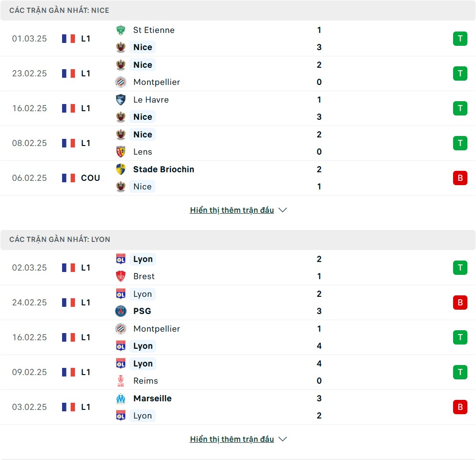Click the Lens club crest icon
The width and height of the screenshot is (476, 460).
tap(121, 152)
